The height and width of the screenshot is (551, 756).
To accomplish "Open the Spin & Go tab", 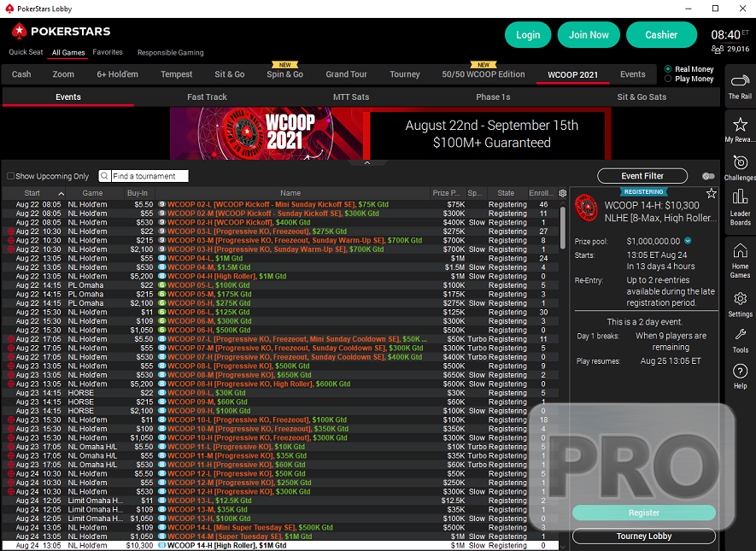I will [285, 74].
